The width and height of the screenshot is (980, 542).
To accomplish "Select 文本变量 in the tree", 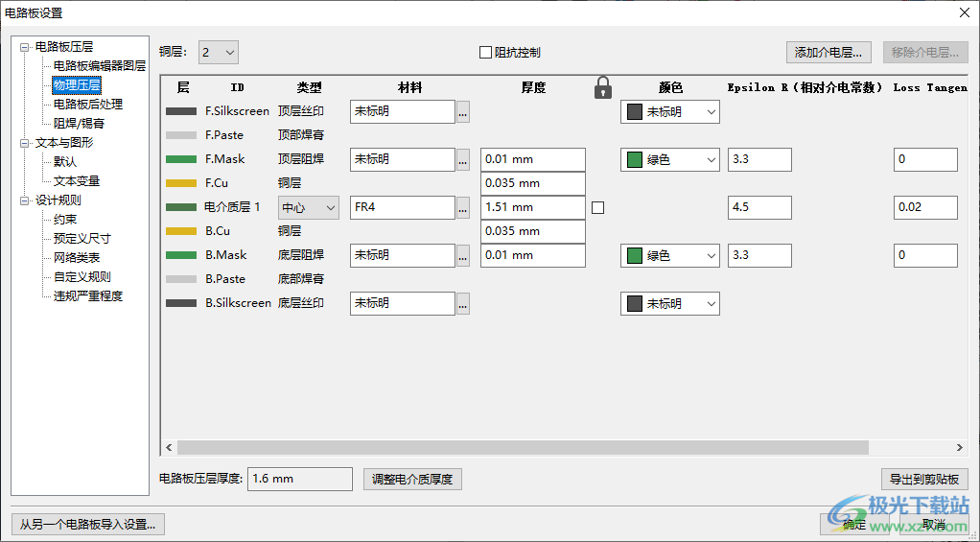I will (x=77, y=181).
